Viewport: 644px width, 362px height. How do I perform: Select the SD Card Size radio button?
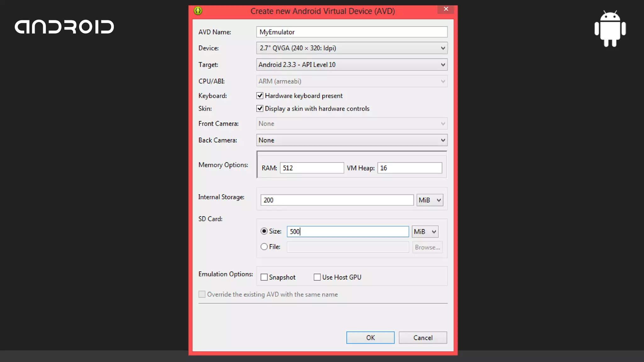point(264,231)
